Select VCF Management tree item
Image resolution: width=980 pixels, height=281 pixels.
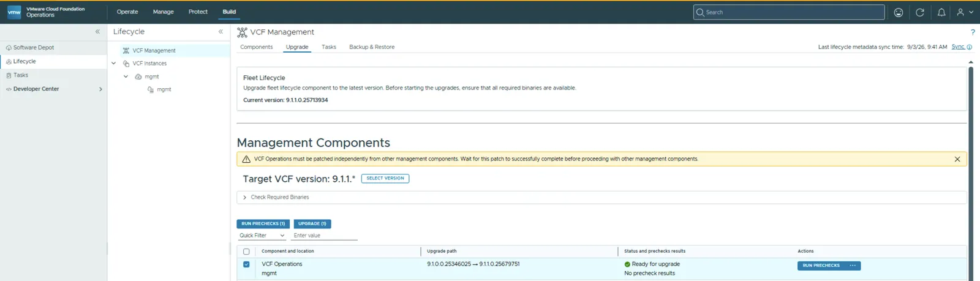(x=154, y=51)
